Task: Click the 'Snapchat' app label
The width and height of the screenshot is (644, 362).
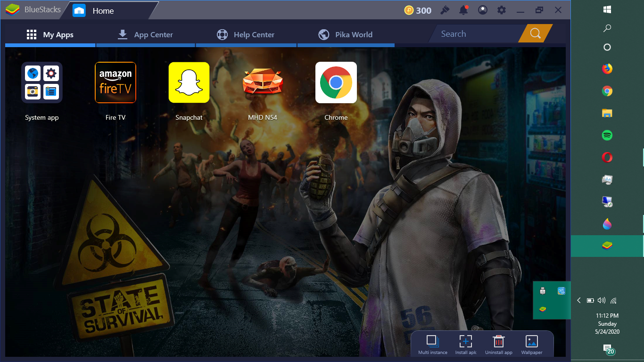Action: (x=189, y=117)
